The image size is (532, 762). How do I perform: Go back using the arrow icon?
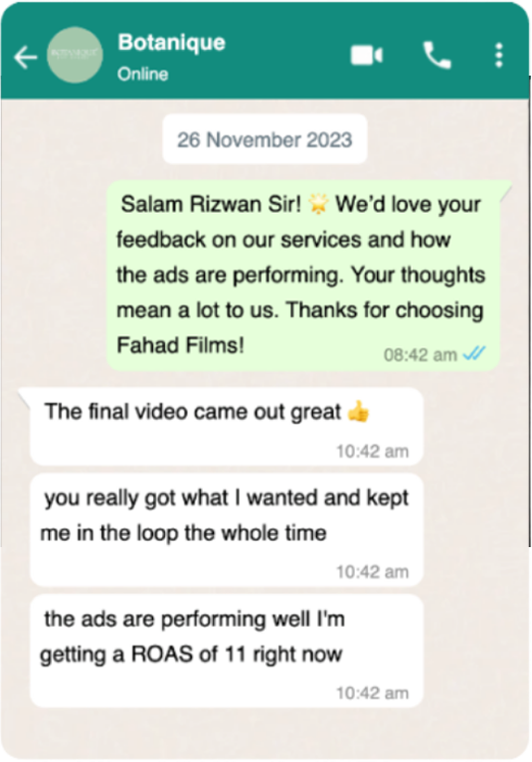coord(26,57)
